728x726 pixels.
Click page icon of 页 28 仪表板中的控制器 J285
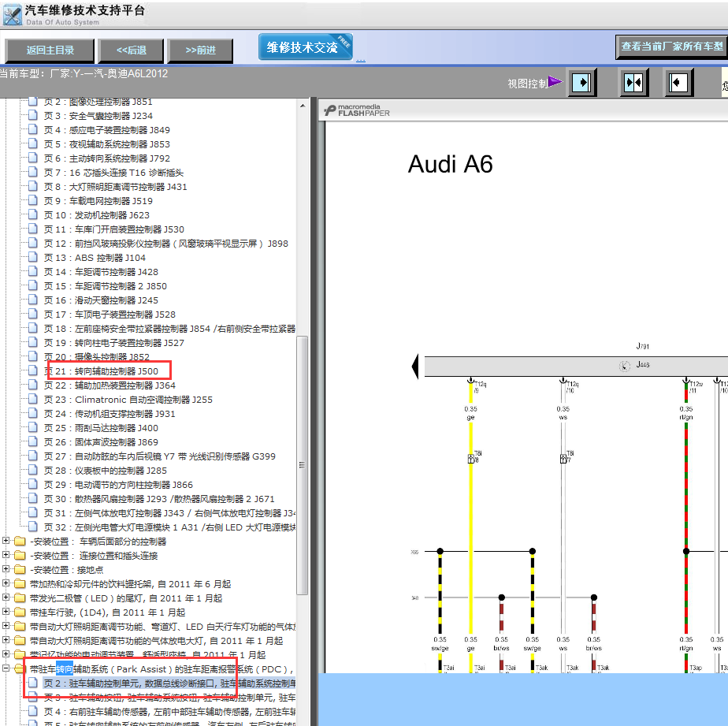coord(33,470)
